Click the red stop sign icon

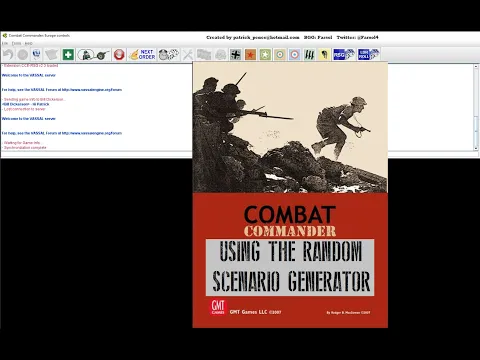(x=119, y=54)
